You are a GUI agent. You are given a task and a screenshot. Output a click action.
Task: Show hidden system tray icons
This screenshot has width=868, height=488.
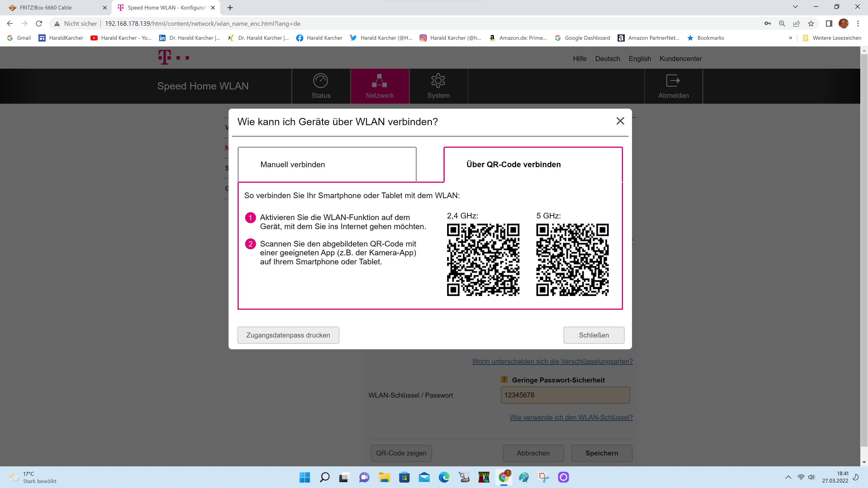(x=788, y=477)
